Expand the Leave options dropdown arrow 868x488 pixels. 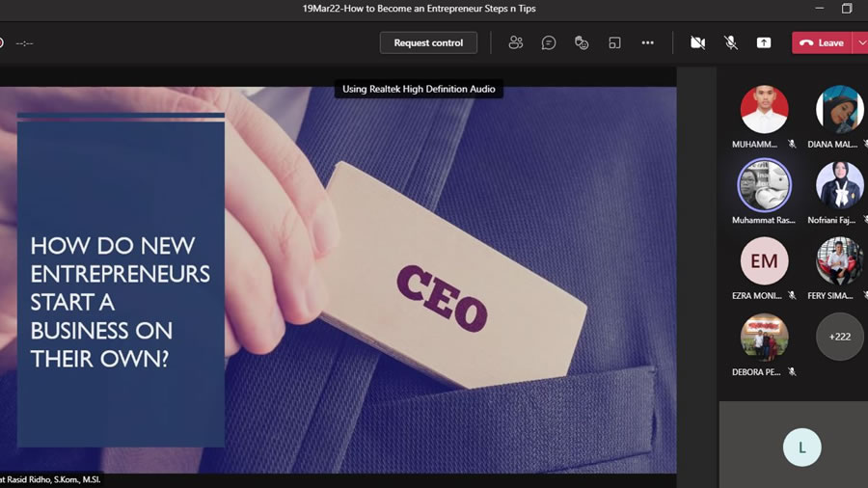click(860, 42)
